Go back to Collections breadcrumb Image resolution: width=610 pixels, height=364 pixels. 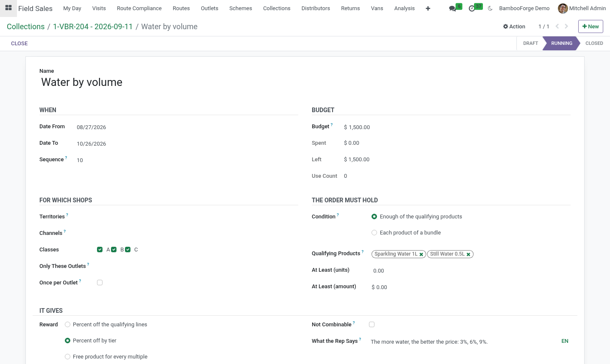coord(26,27)
